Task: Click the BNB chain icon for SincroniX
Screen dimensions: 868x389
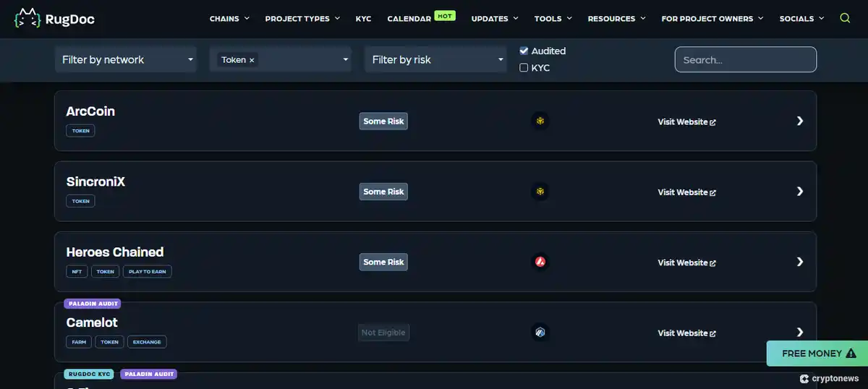Action: tap(540, 192)
